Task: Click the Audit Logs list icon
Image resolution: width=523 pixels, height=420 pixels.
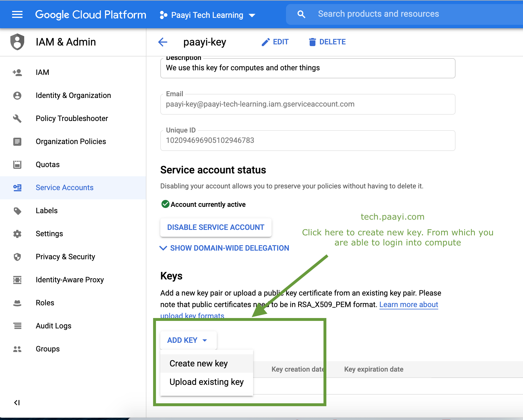Action: 17,326
